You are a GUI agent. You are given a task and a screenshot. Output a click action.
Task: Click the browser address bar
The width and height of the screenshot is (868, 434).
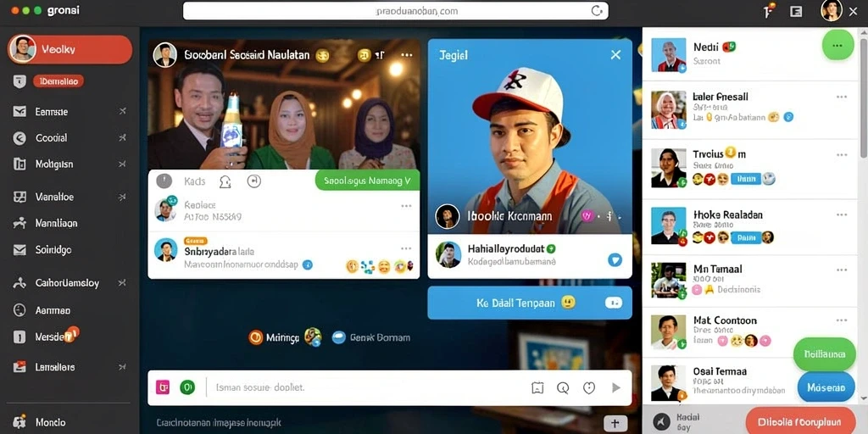point(395,10)
